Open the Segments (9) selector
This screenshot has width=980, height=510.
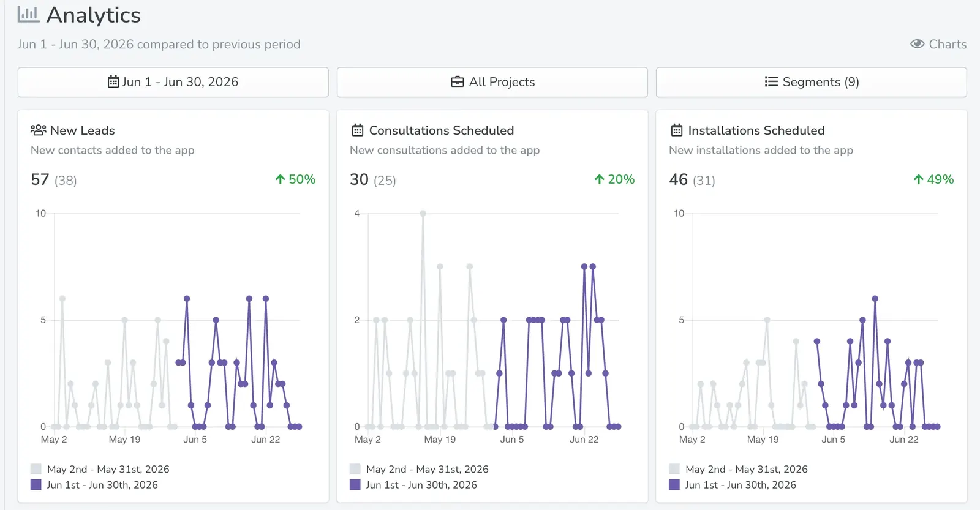click(812, 82)
